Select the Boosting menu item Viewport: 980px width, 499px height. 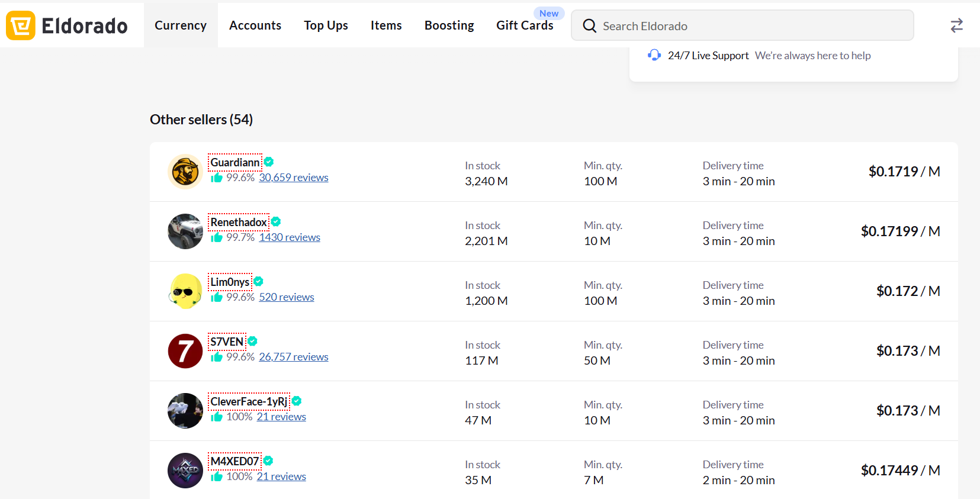tap(449, 25)
